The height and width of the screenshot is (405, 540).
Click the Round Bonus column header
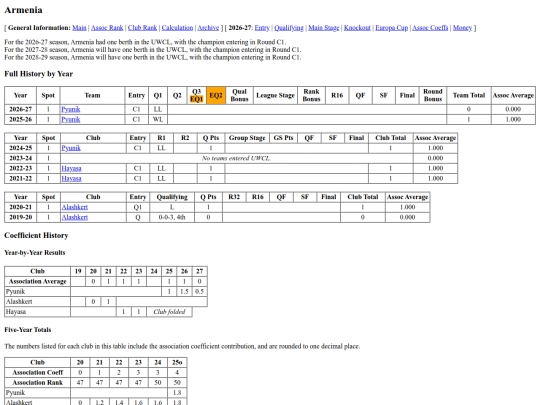pos(433,95)
